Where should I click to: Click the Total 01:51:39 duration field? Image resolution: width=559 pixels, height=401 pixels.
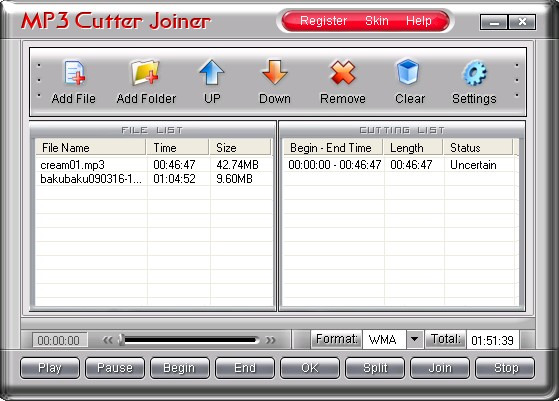coord(492,340)
